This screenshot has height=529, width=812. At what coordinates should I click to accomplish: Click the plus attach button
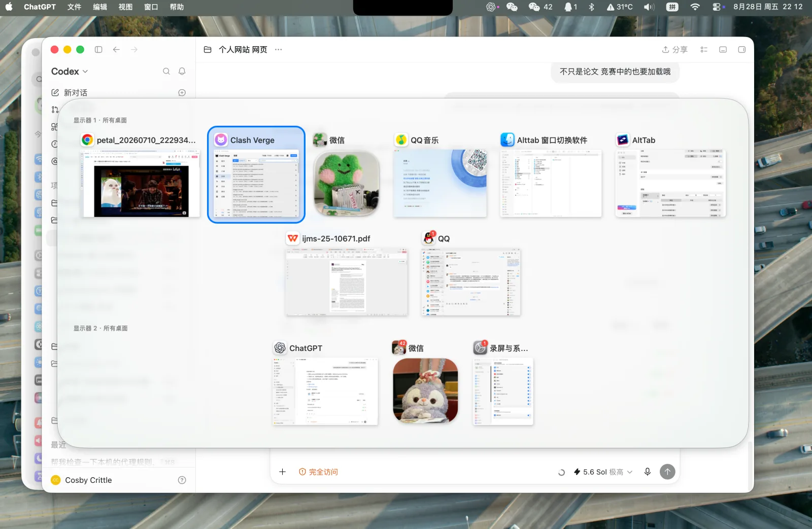283,472
